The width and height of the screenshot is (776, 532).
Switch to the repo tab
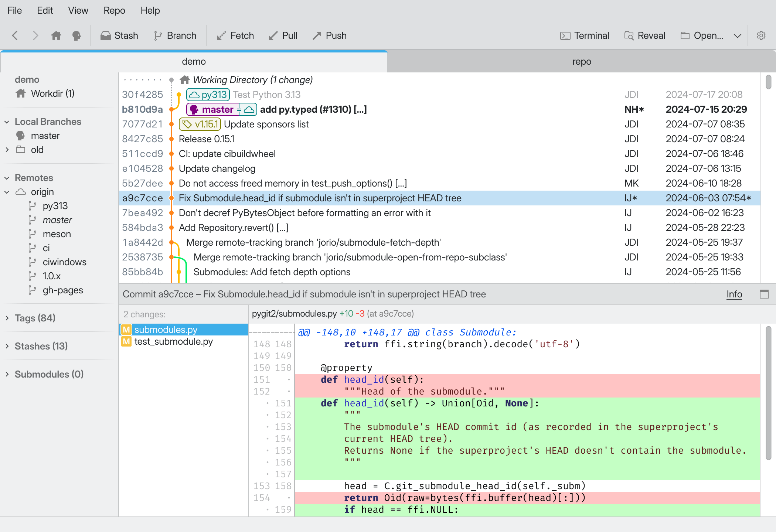click(581, 62)
